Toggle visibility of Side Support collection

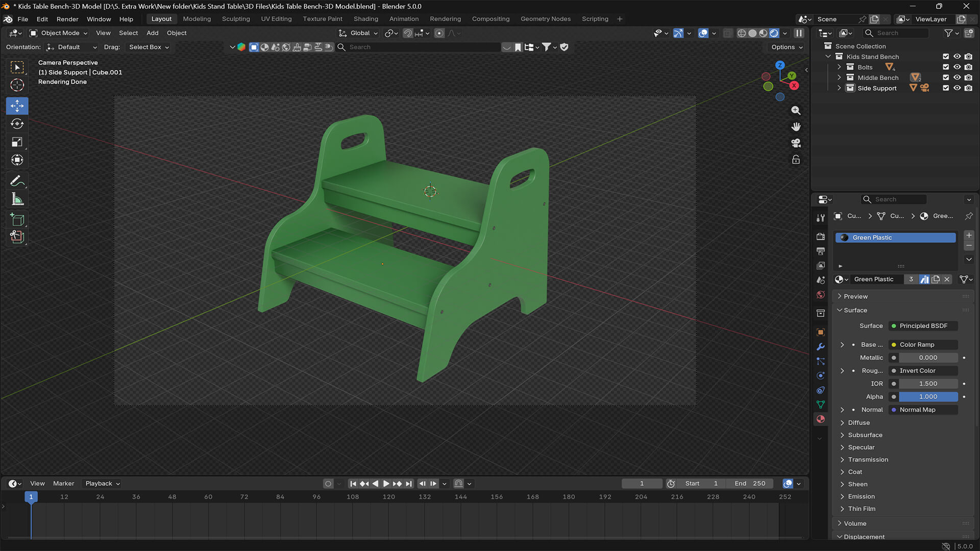coord(957,88)
